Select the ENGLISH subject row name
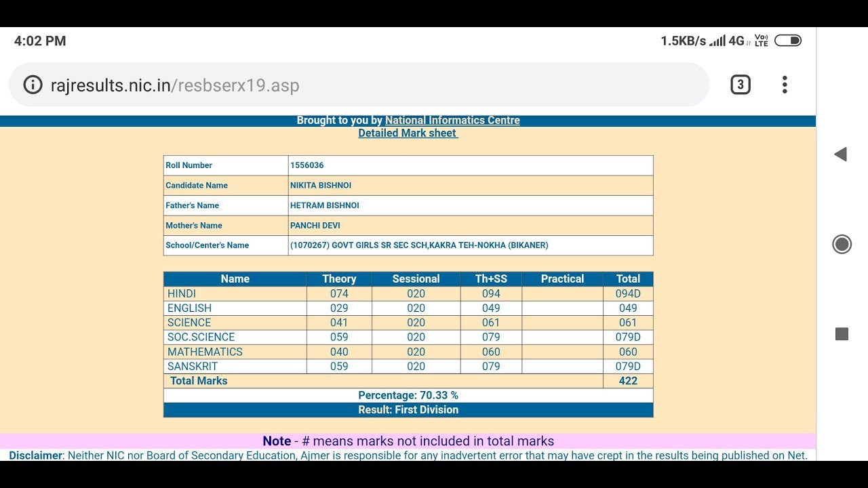The image size is (868, 488). click(x=189, y=308)
